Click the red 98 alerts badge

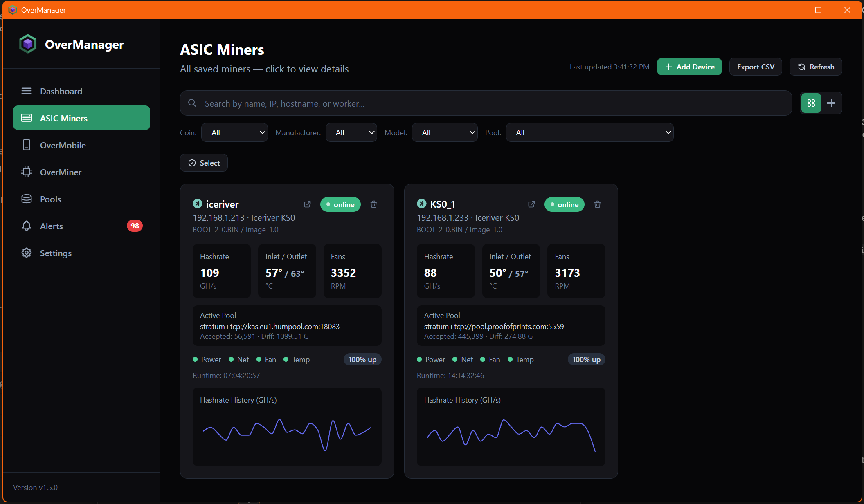pyautogui.click(x=135, y=226)
